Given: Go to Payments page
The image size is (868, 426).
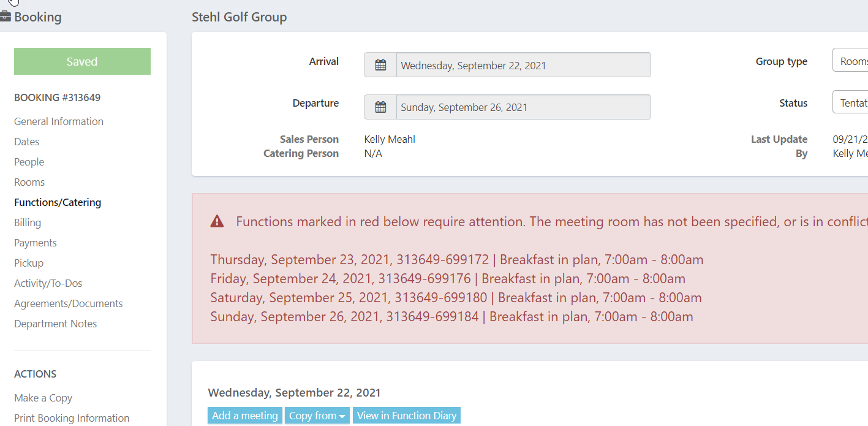Looking at the screenshot, I should point(36,243).
